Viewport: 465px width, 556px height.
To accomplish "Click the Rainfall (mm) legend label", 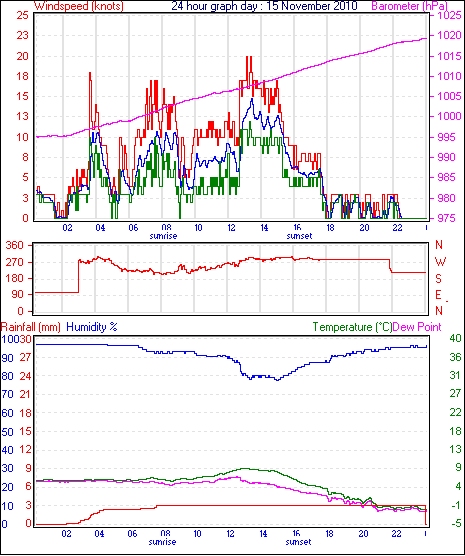I will click(31, 327).
